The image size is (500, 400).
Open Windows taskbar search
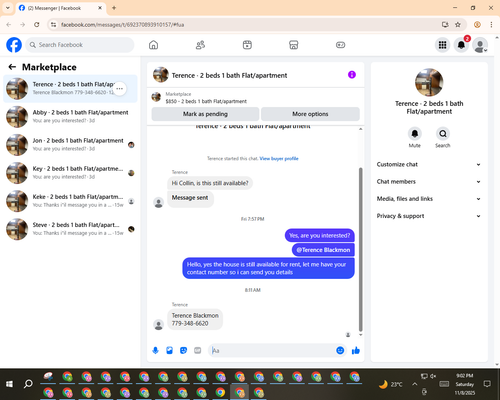pos(28,384)
